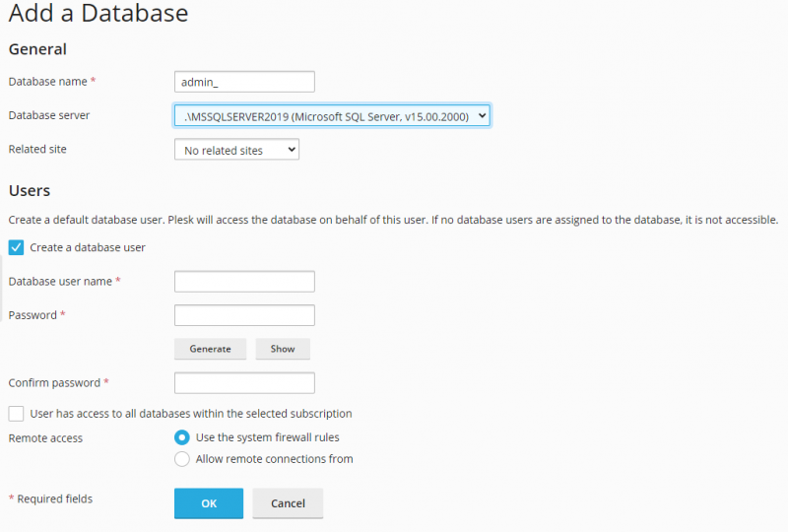
Task: Click the General section heading
Action: click(x=37, y=49)
